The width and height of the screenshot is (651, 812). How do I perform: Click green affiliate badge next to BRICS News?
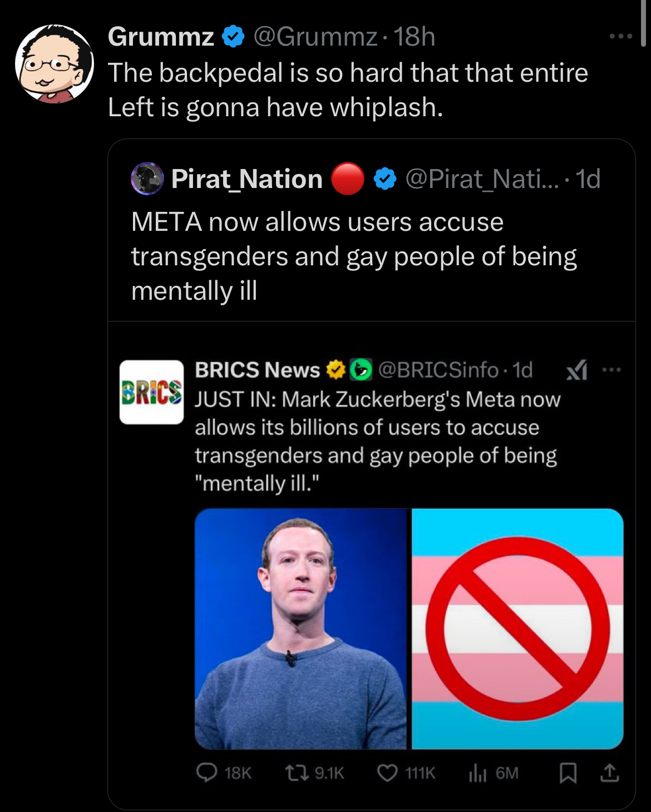point(361,370)
